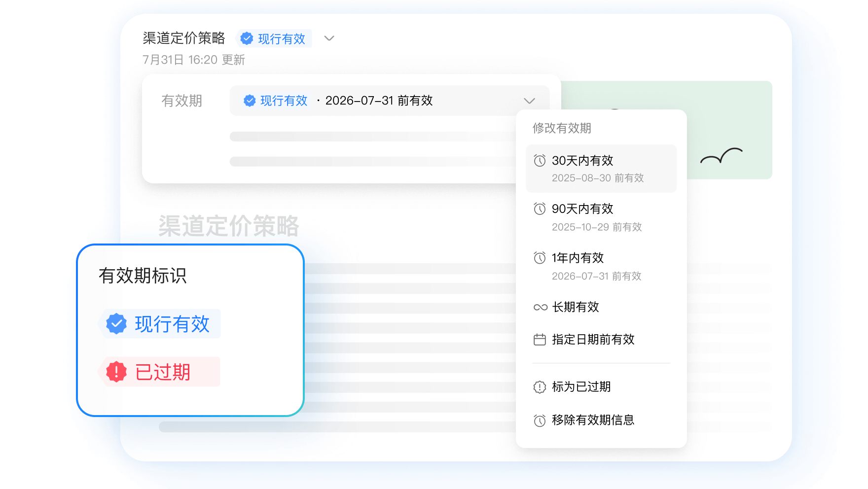Click the calendar icon beside 指定日期前有效
868x489 pixels.
click(x=540, y=340)
